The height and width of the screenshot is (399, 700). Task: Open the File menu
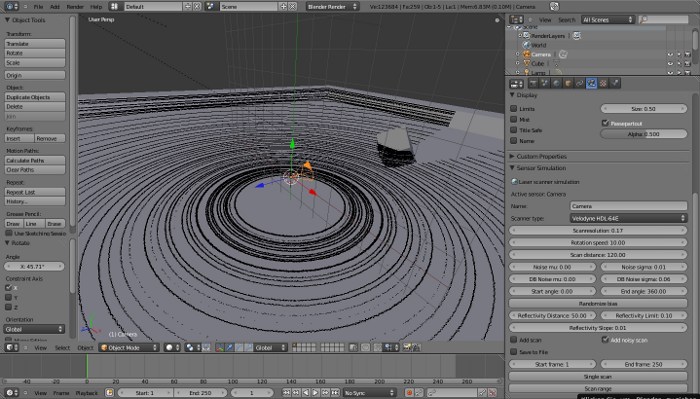38,7
